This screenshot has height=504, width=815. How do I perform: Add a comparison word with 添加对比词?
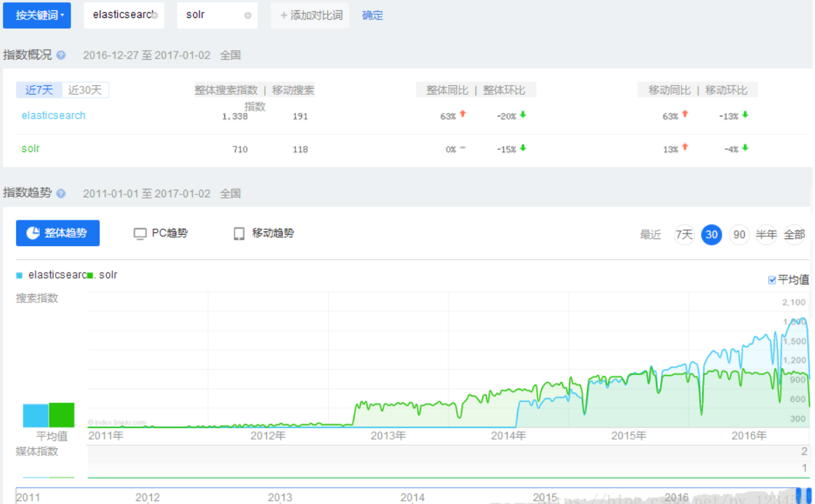point(310,15)
